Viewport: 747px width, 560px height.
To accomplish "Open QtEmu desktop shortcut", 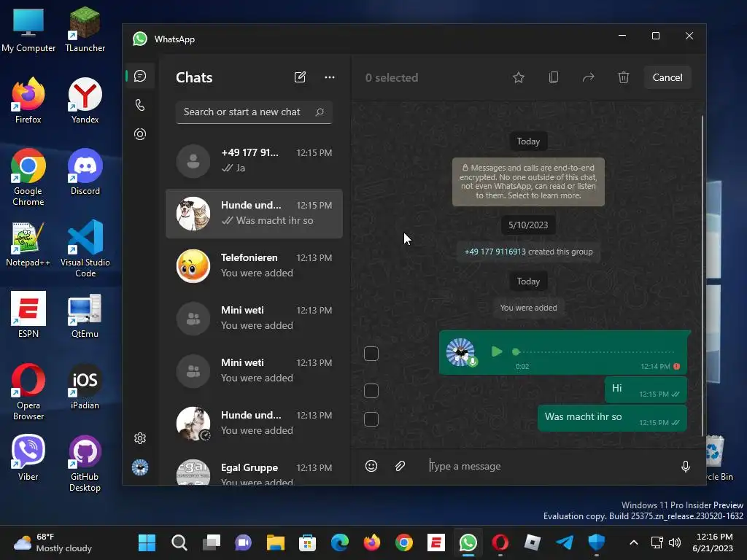I will pyautogui.click(x=85, y=315).
